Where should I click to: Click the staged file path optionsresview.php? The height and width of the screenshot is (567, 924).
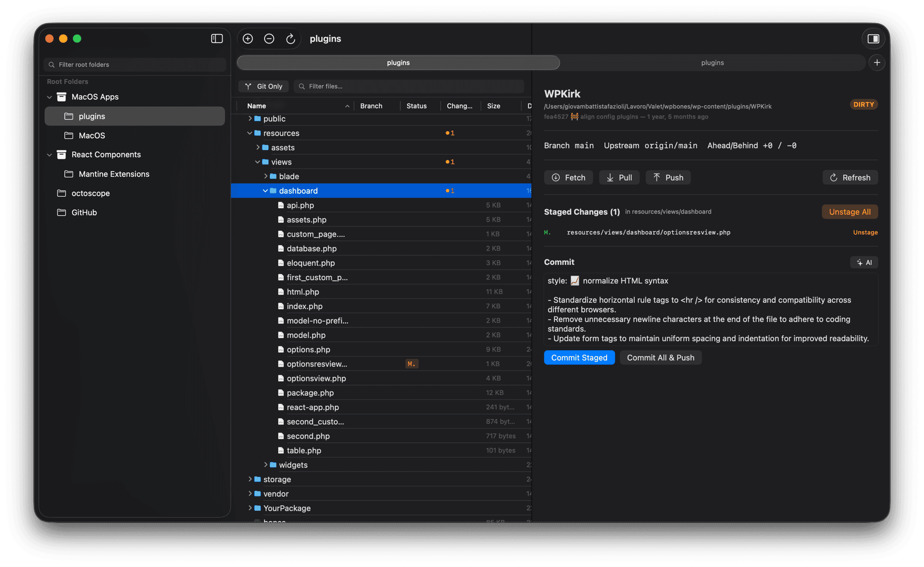click(649, 232)
